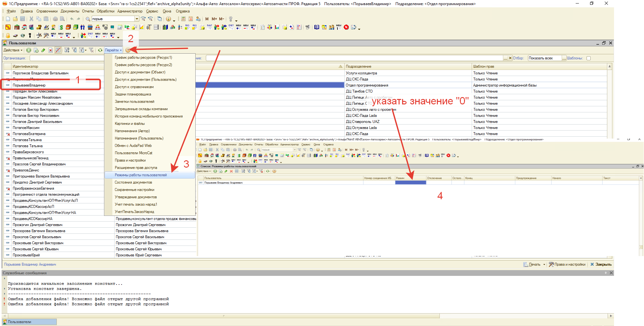Click the pencil Edit icon in Users toolbar

(43, 50)
